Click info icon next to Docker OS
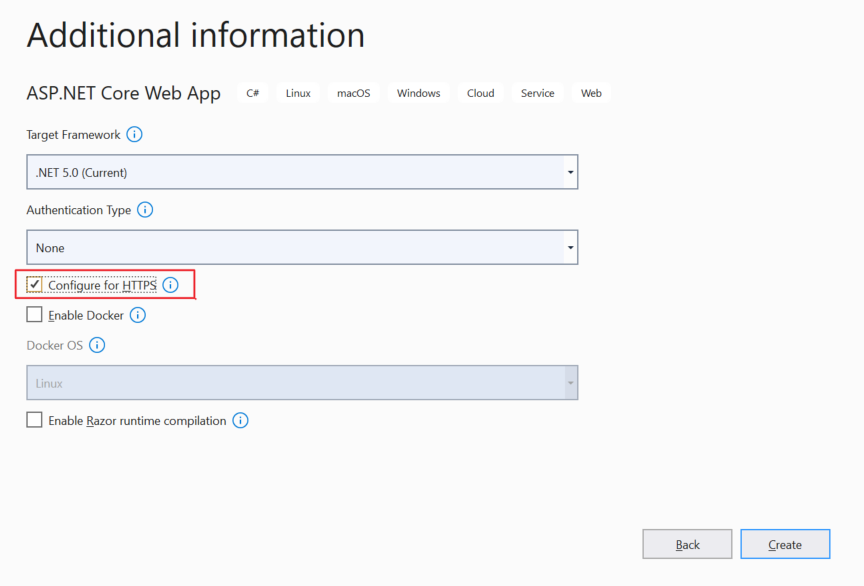 (97, 345)
